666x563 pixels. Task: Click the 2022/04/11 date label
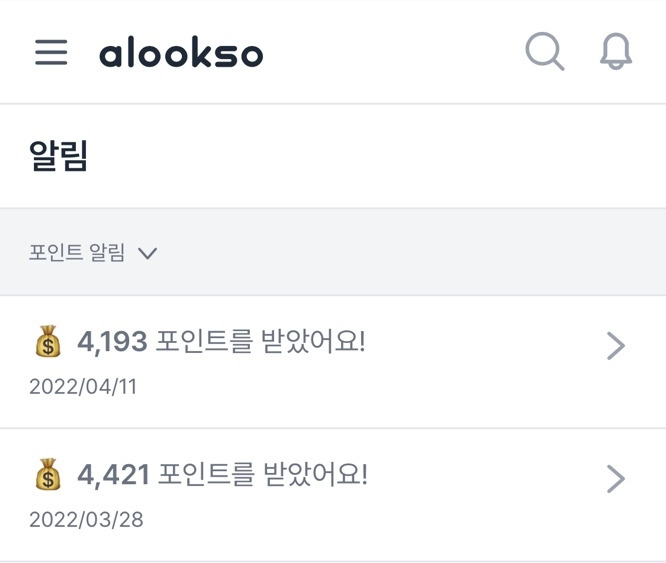click(83, 387)
